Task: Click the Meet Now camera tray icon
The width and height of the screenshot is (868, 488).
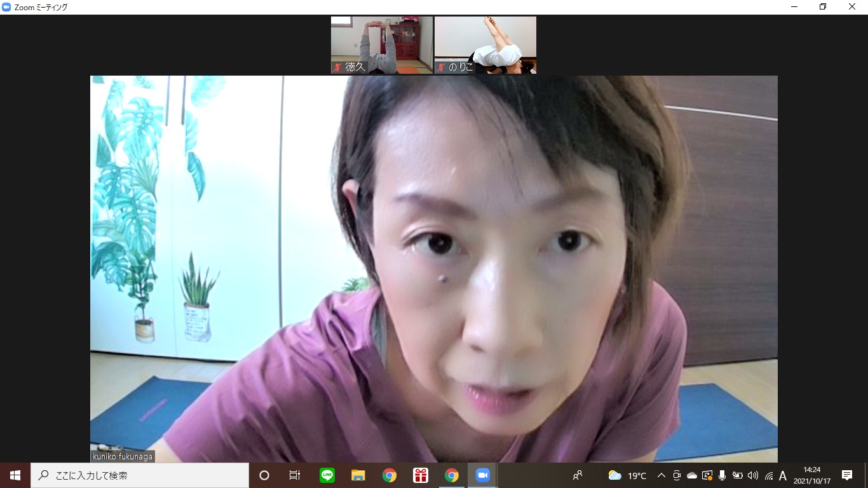Action: coord(677,475)
